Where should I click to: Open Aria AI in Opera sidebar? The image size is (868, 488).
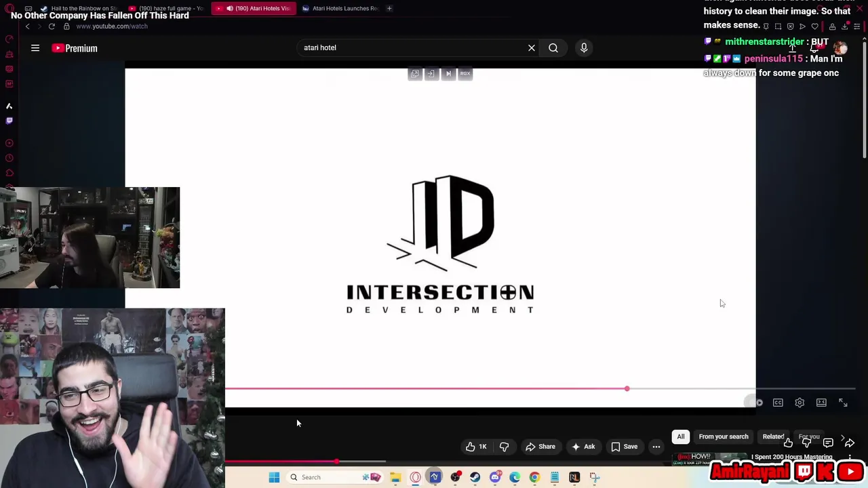tap(9, 106)
